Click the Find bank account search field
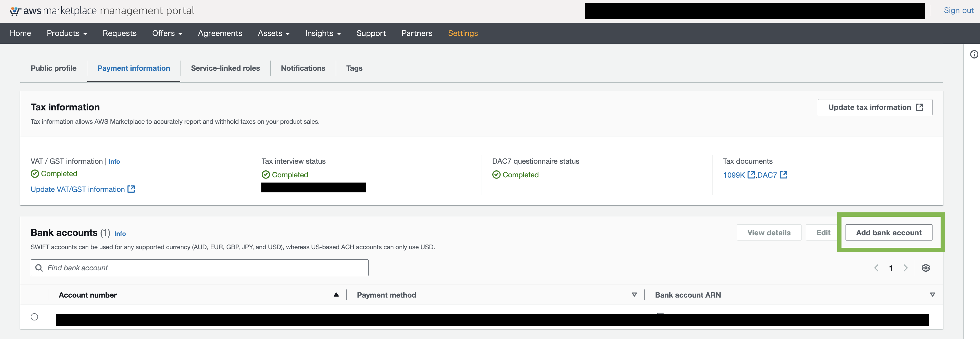Viewport: 980px width, 339px height. coord(199,268)
